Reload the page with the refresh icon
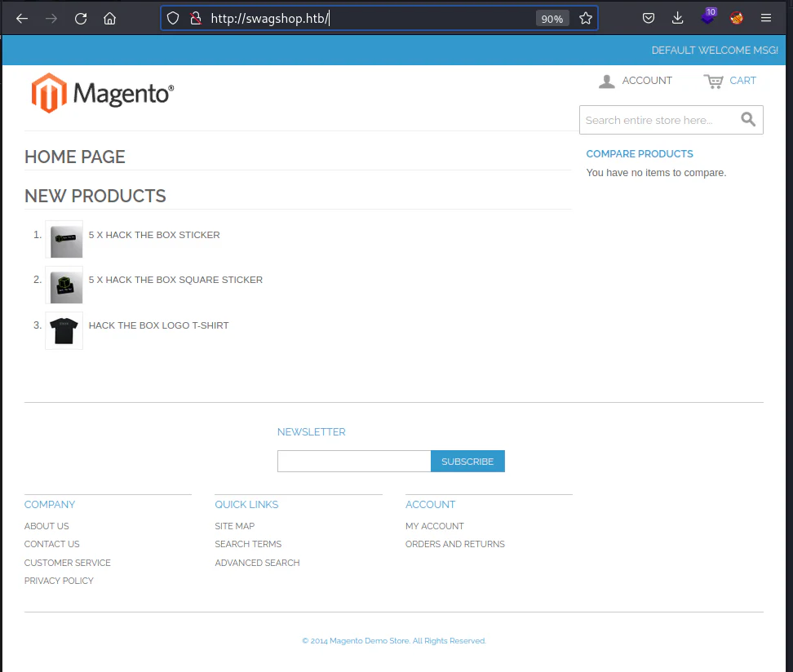Screen dimensions: 793x672 (x=81, y=19)
